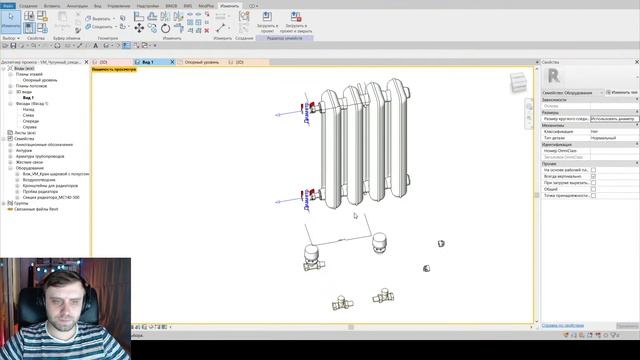
Task: Toggle 'Точка принадлежности...' checkbox
Action: click(x=593, y=196)
